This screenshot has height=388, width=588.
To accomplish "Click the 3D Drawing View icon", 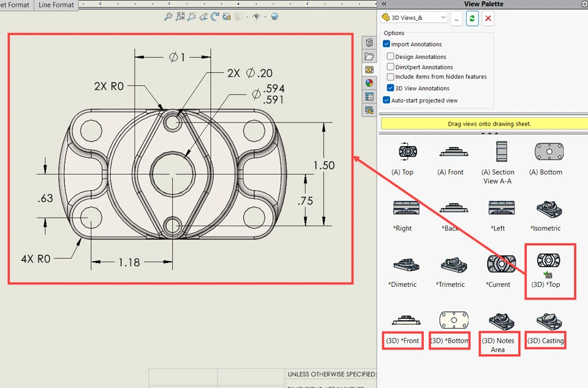I will (x=227, y=17).
